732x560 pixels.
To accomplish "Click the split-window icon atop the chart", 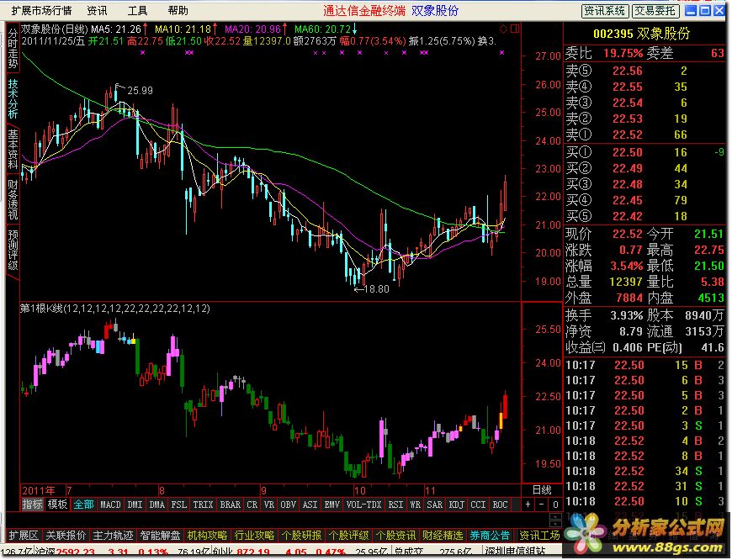I will point(515,29).
